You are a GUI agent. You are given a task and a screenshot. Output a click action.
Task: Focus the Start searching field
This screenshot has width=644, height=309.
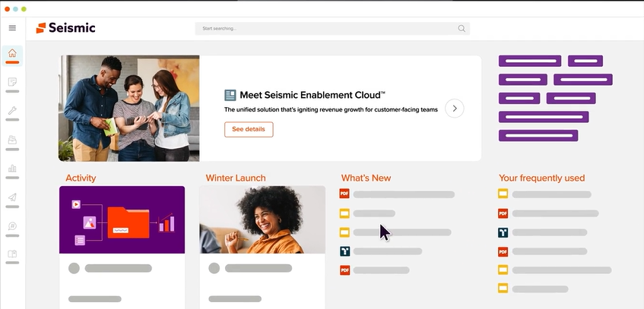tap(332, 28)
